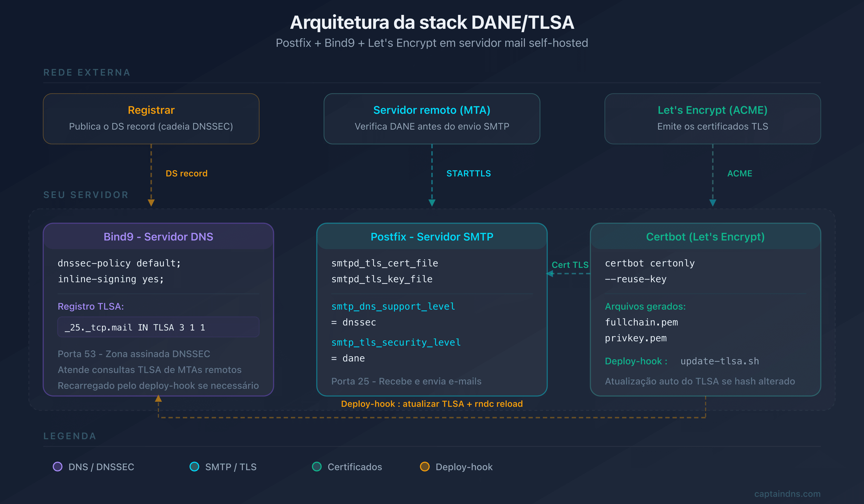Select the 'Let's Encrypt (ACME)' heading
Image resolution: width=864 pixels, height=504 pixels.
[713, 110]
